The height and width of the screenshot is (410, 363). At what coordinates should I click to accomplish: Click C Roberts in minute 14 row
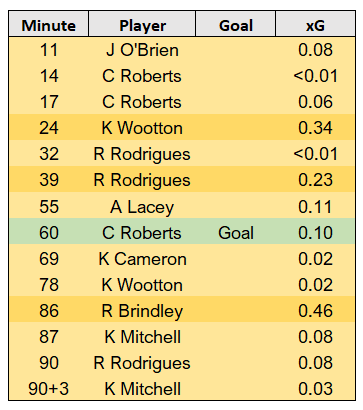tap(142, 76)
